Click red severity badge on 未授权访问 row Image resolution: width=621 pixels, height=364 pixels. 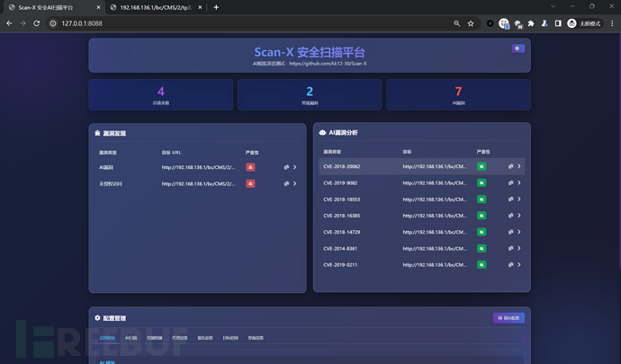tap(250, 183)
